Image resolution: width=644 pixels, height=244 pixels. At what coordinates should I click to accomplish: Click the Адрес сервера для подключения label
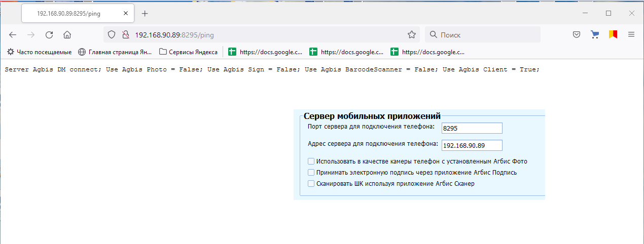(x=373, y=143)
